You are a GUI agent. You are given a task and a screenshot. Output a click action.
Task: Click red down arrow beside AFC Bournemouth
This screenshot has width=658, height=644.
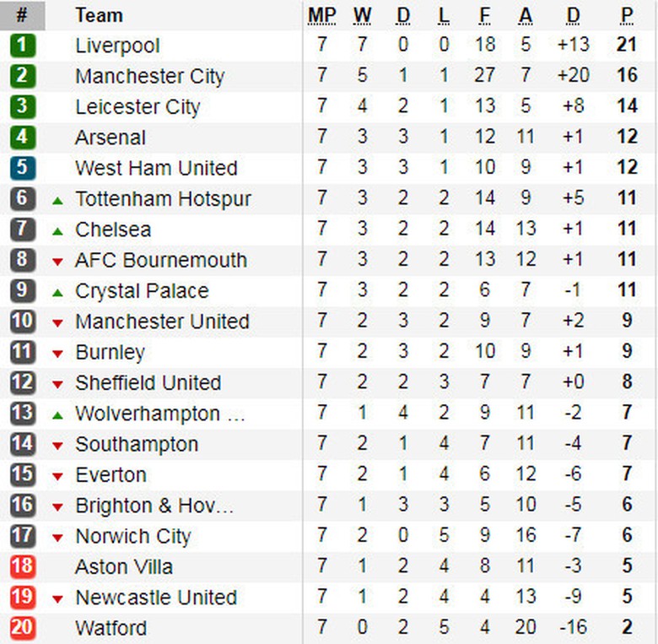57,262
